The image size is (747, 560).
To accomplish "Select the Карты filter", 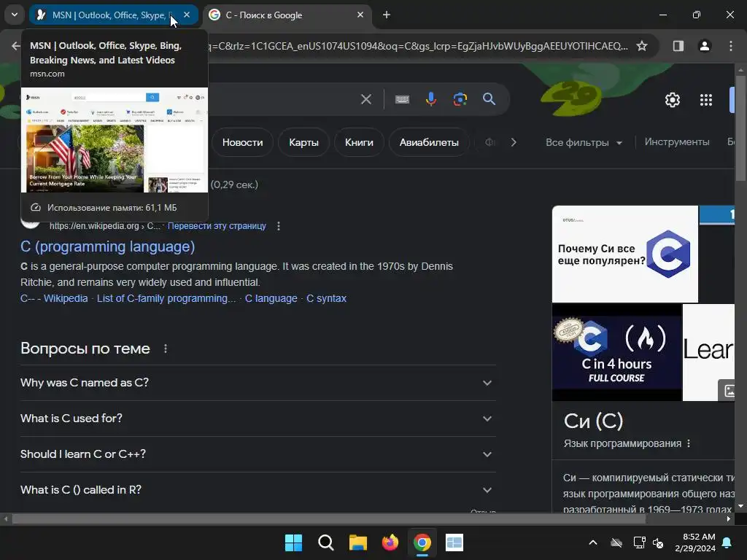I will [303, 142].
